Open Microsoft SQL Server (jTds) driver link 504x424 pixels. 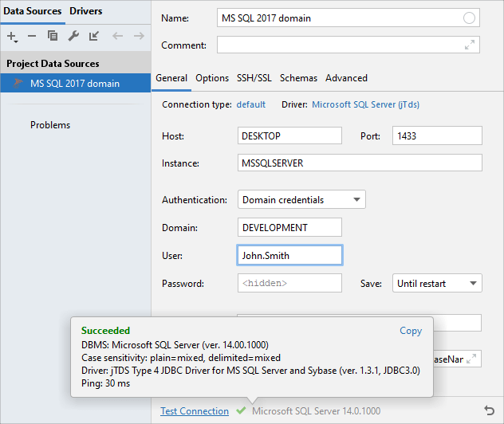coord(365,104)
